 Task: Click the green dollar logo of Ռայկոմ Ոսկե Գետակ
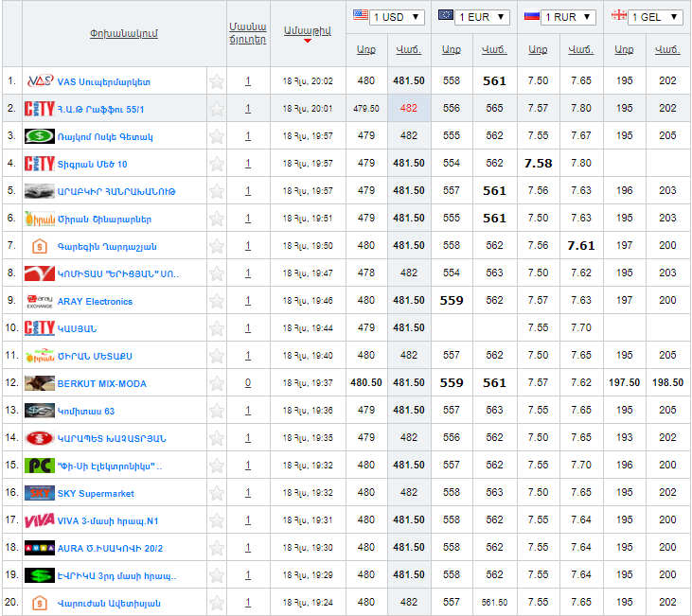40,136
